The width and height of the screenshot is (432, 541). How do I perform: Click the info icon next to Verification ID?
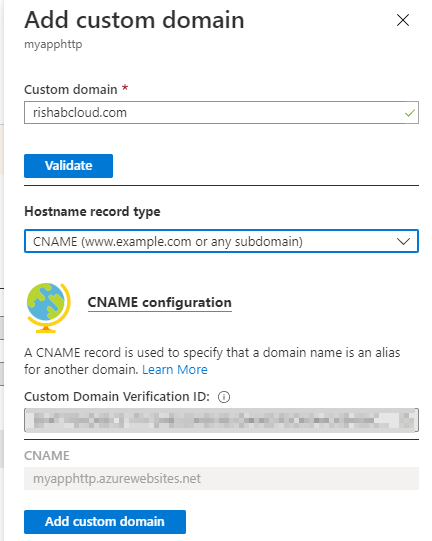[224, 397]
